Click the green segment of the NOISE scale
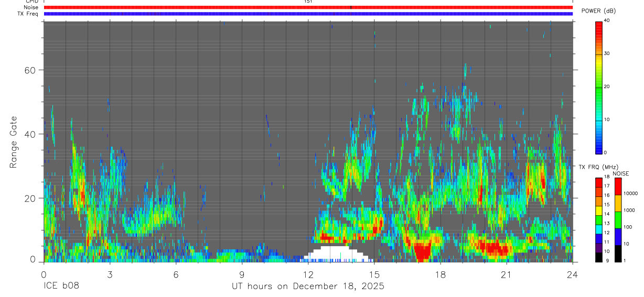Screen dimensions: 644x297 click(x=618, y=220)
